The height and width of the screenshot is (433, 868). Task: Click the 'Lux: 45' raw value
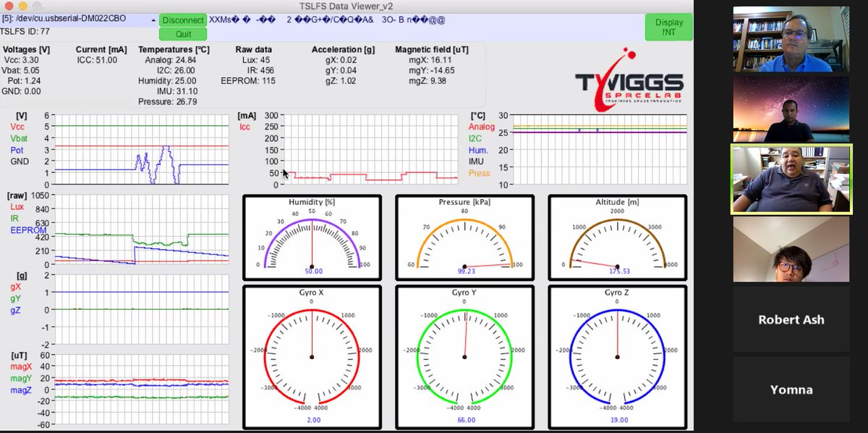[255, 60]
